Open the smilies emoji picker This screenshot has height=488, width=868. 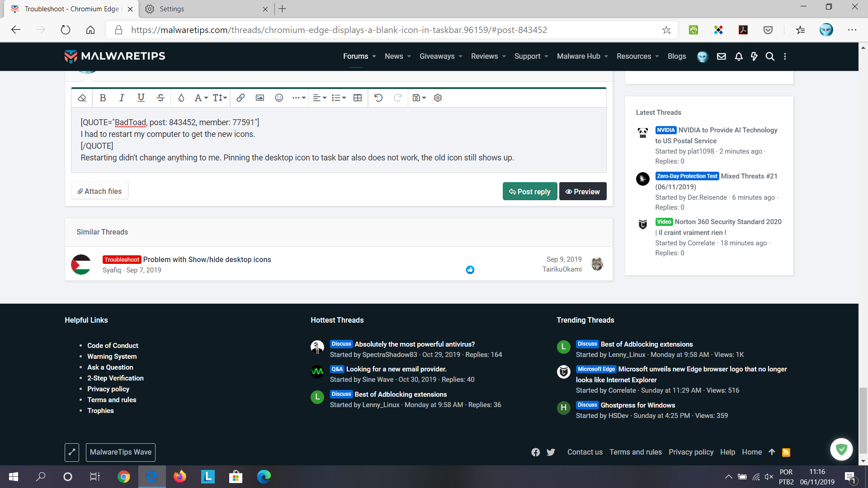(x=279, y=98)
